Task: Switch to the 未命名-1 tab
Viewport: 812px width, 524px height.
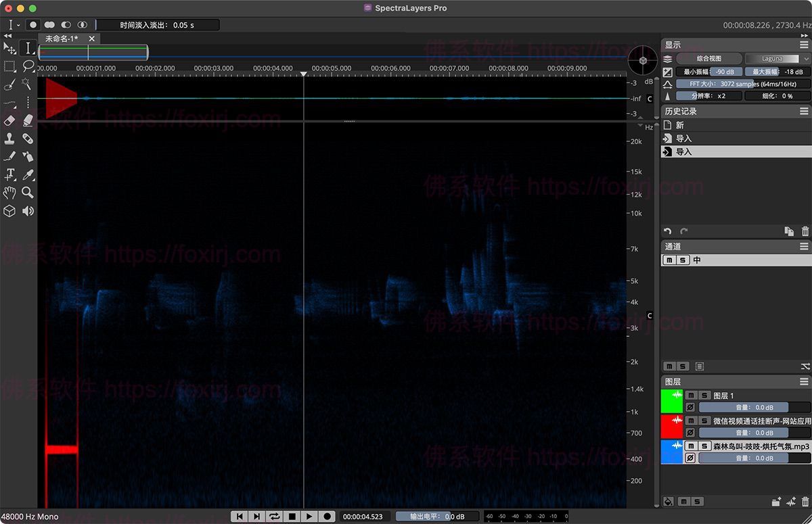Action: pyautogui.click(x=61, y=39)
